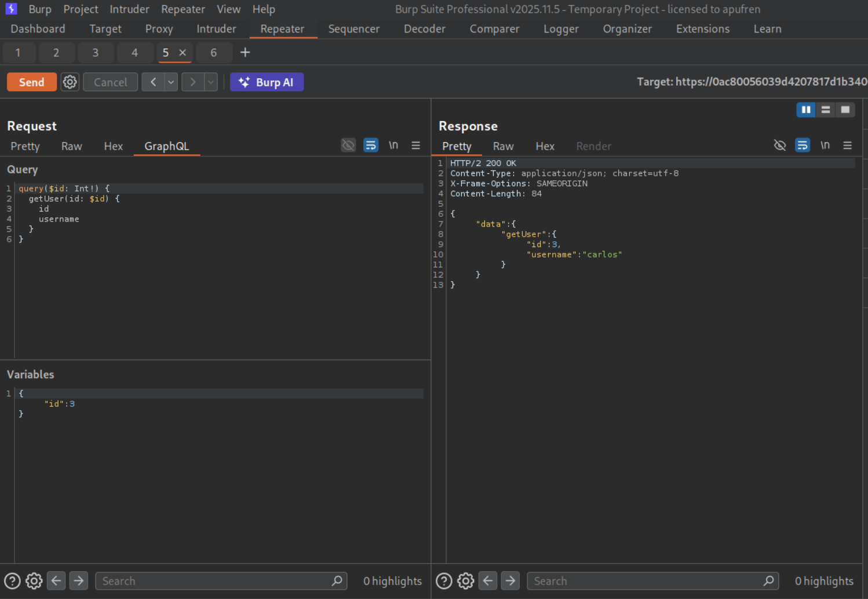Toggle hide non-printable characters in Request
Screen dimensions: 868x599
click(348, 146)
